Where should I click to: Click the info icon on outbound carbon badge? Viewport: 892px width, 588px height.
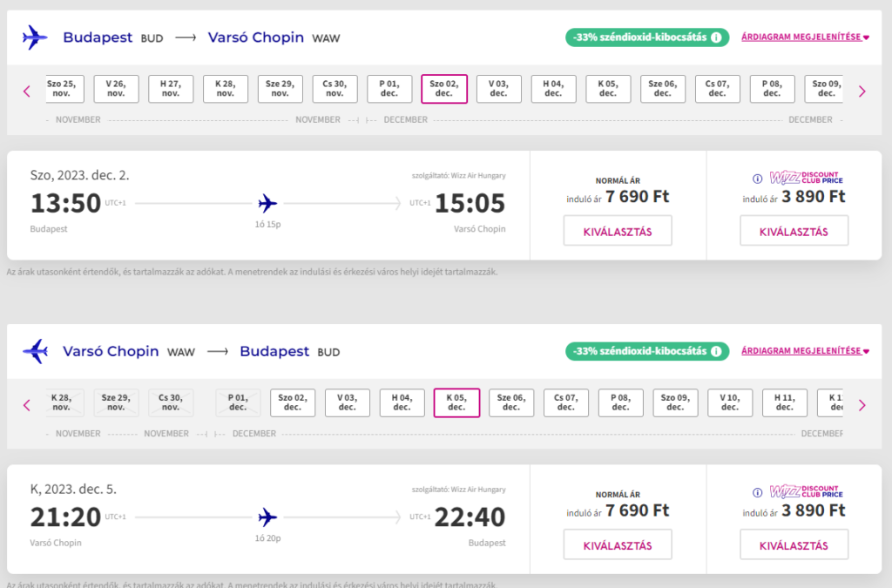point(716,37)
